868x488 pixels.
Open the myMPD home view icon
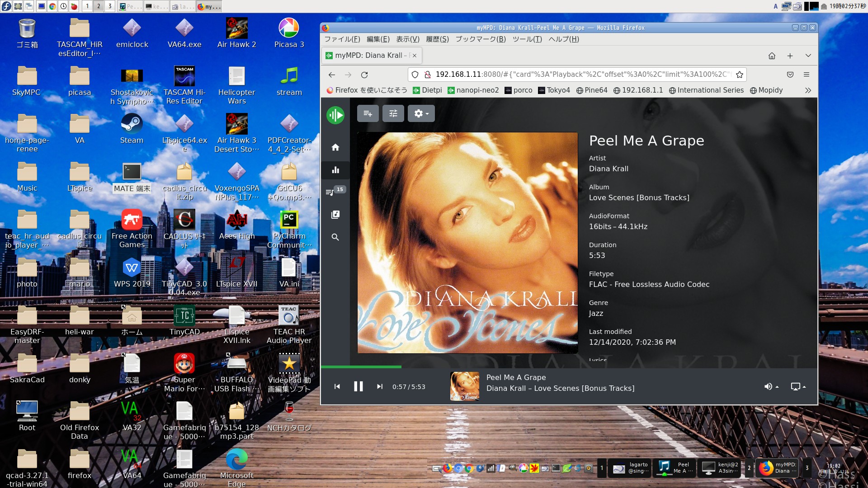coord(335,147)
